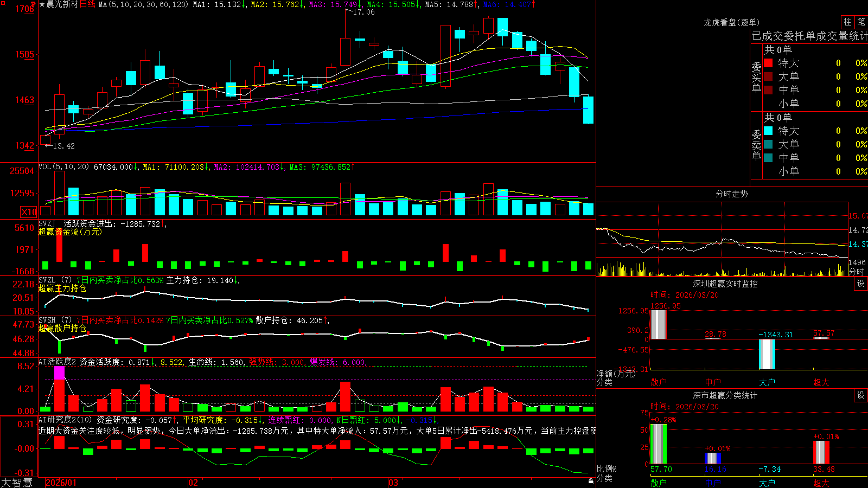Click the 超赢资金流(万元) label
Image resolution: width=868 pixels, height=488 pixels.
pos(70,232)
